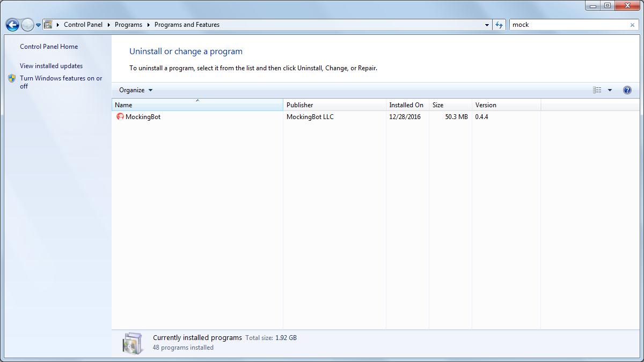Image resolution: width=644 pixels, height=362 pixels.
Task: Click the Refresh button beside address bar
Action: click(499, 25)
